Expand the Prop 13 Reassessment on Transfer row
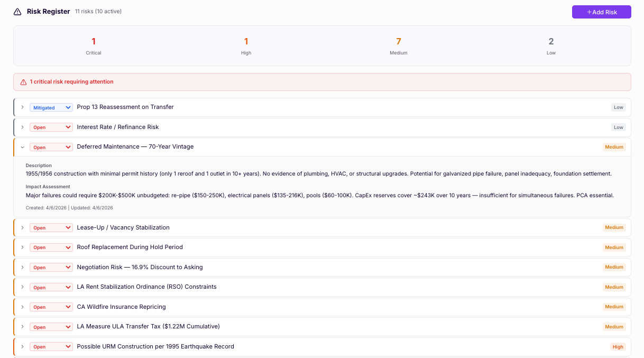This screenshot has height=358, width=644. pos(22,107)
